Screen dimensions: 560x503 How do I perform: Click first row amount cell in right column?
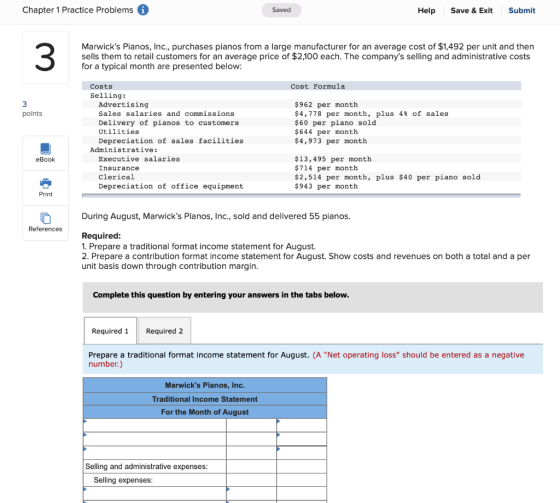pyautogui.click(x=301, y=425)
